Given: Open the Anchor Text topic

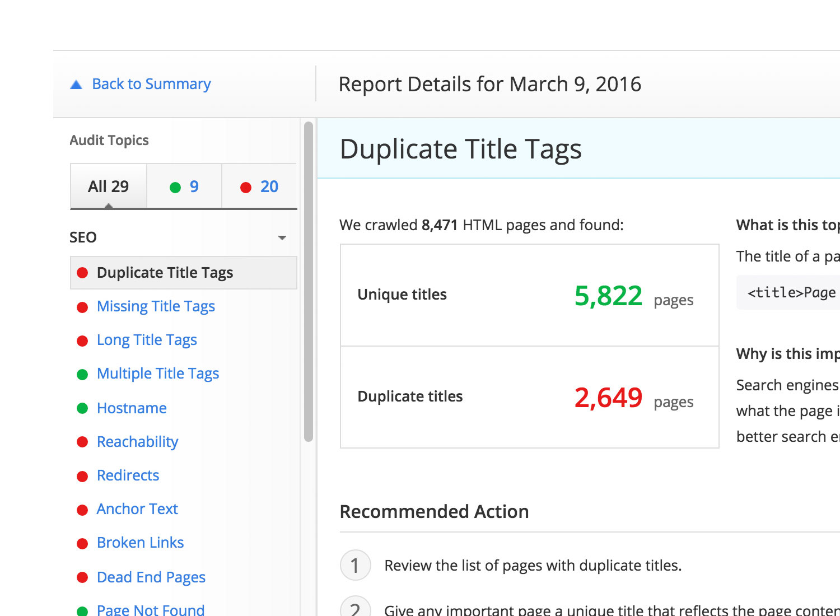Looking at the screenshot, I should [x=137, y=509].
